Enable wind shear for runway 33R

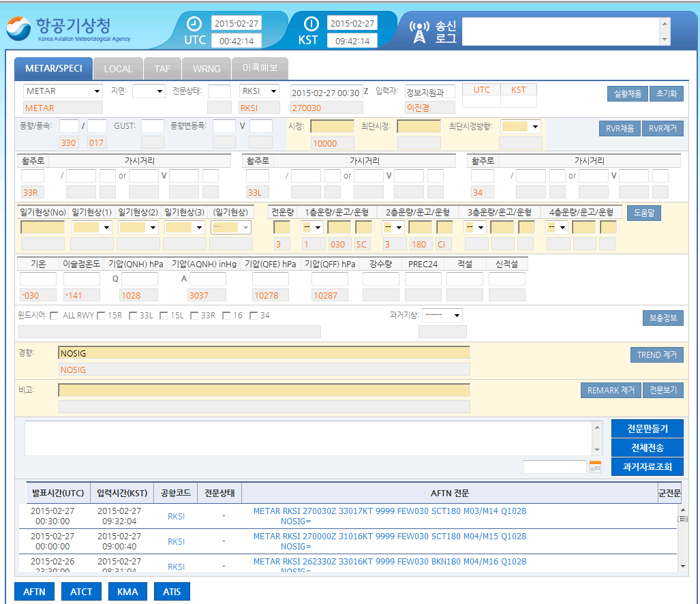(x=194, y=316)
